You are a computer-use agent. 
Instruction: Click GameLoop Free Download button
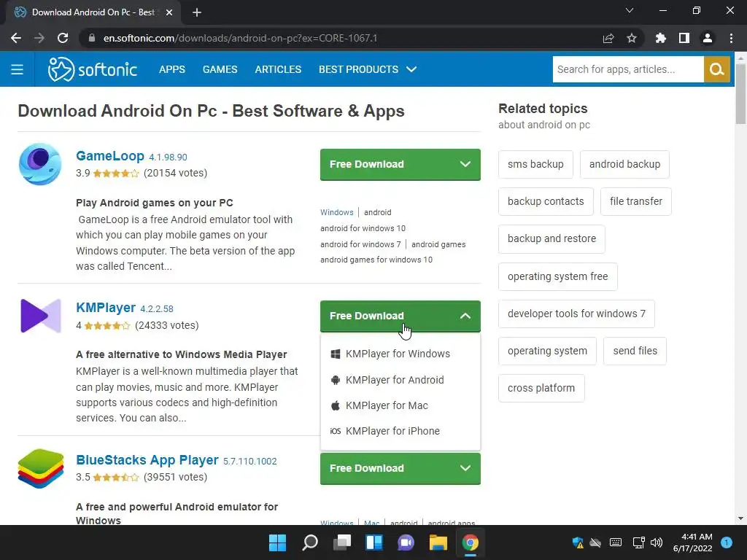[x=400, y=164]
